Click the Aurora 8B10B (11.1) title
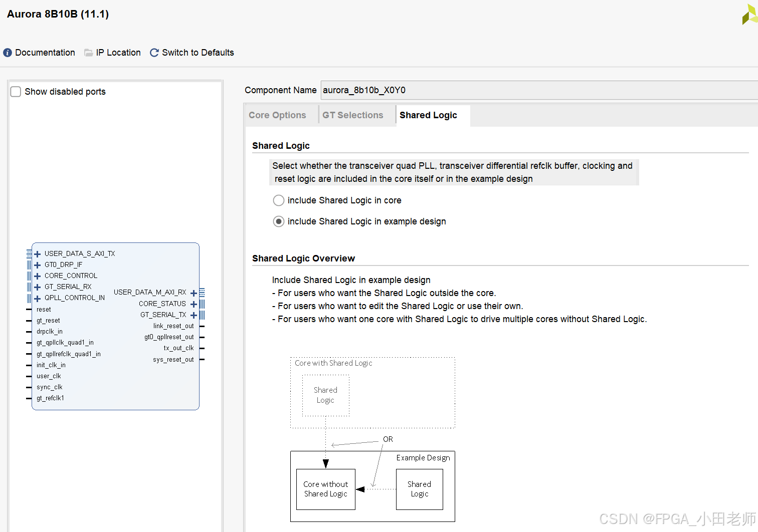 pyautogui.click(x=58, y=14)
